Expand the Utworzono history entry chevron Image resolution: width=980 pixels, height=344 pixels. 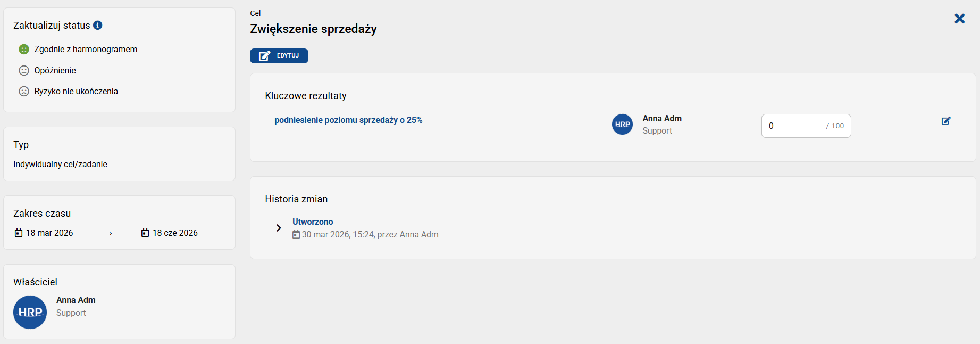(279, 228)
